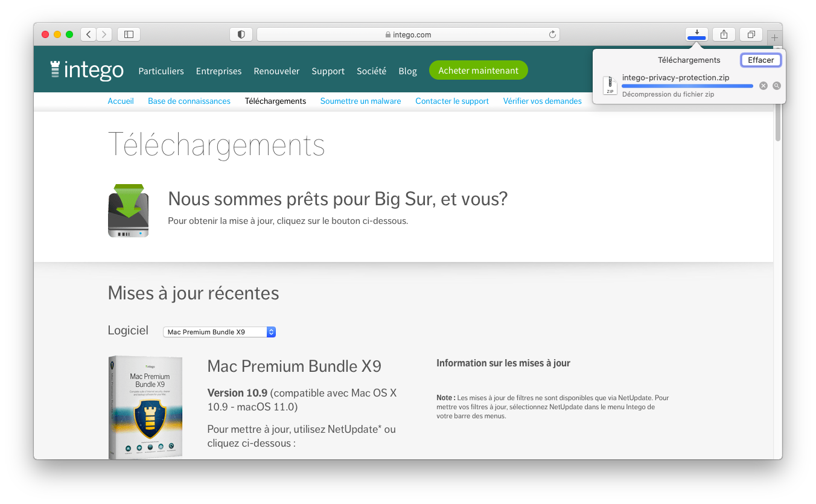The width and height of the screenshot is (816, 504).
Task: Open the Entreprises menu
Action: [x=218, y=71]
